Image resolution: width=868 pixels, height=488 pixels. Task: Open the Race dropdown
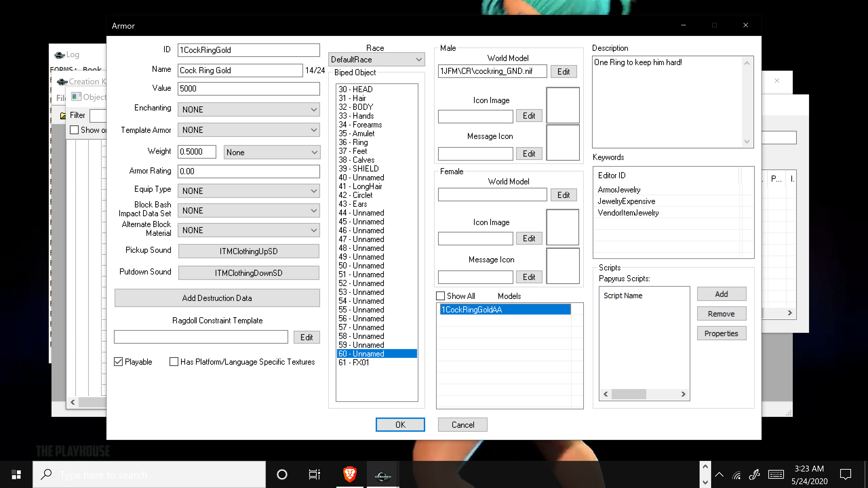[376, 59]
